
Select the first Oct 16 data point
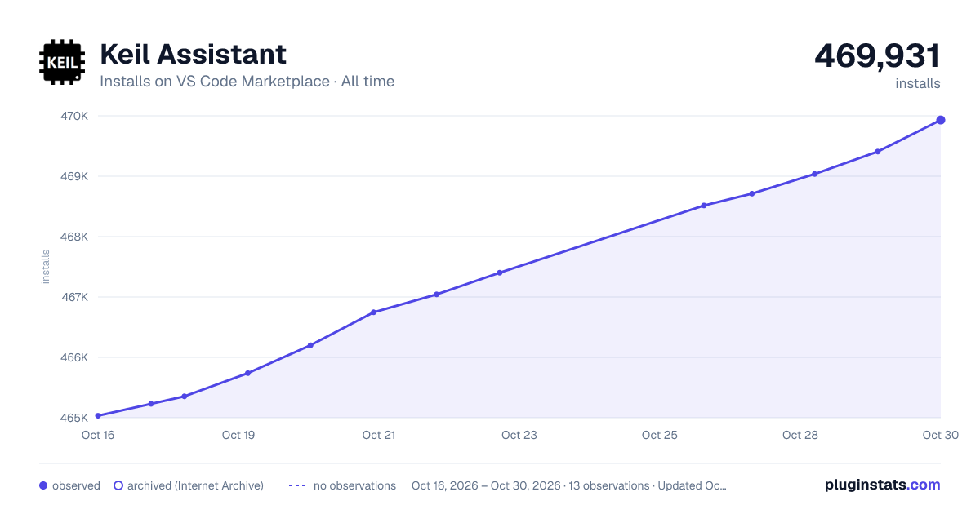click(x=98, y=416)
